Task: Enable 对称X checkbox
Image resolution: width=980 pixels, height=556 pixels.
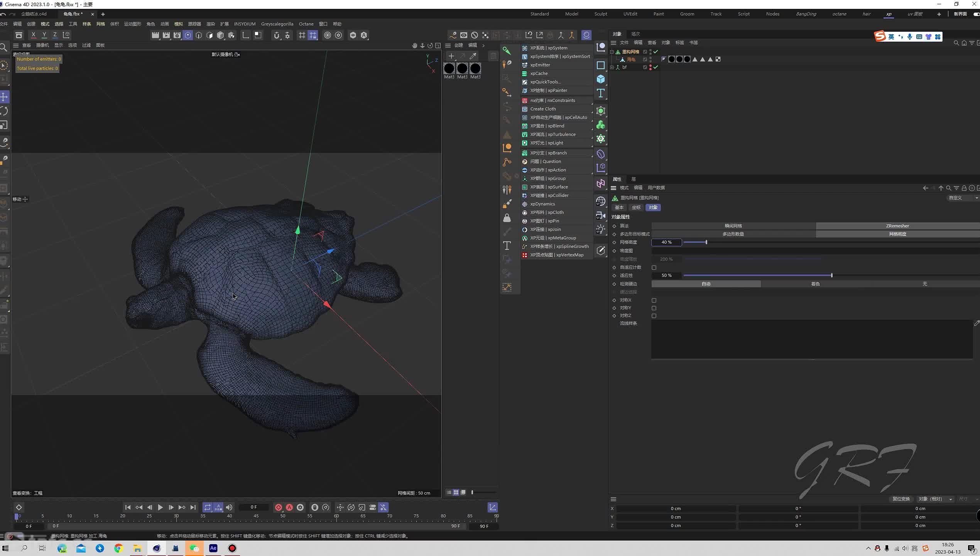Action: [654, 300]
